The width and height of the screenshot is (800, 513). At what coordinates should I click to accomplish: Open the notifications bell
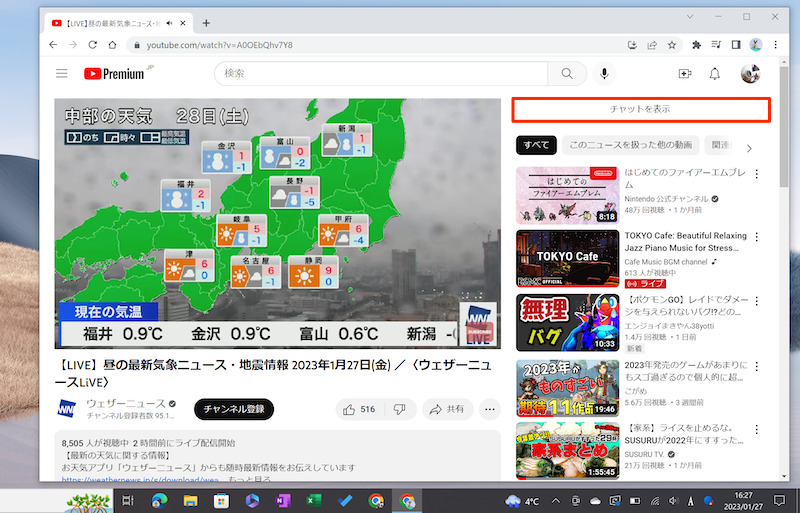pos(715,73)
